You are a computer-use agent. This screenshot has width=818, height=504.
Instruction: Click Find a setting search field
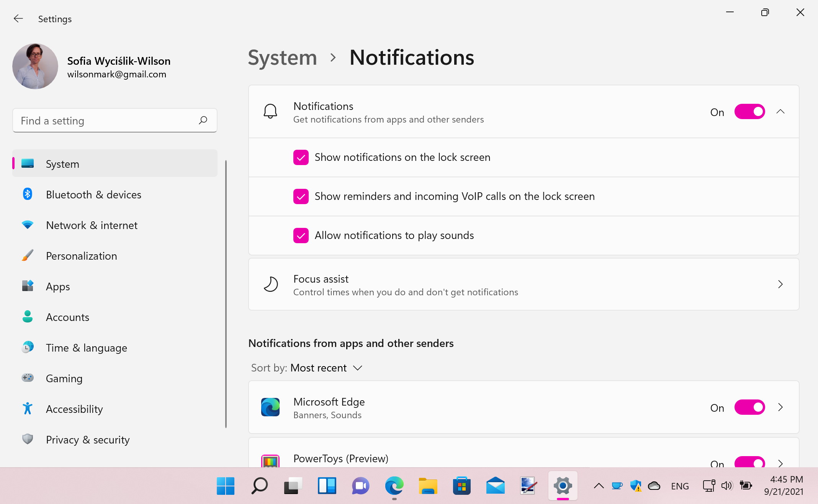115,121
